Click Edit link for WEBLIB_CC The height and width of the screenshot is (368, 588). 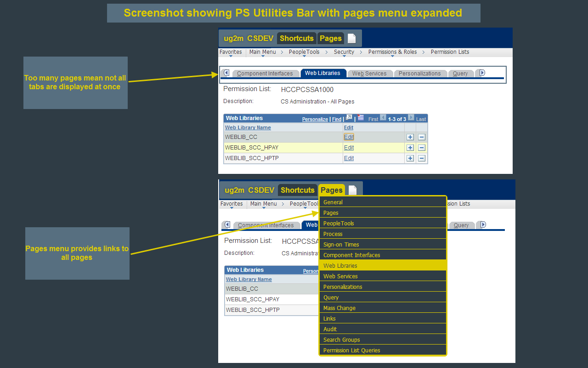tap(348, 137)
